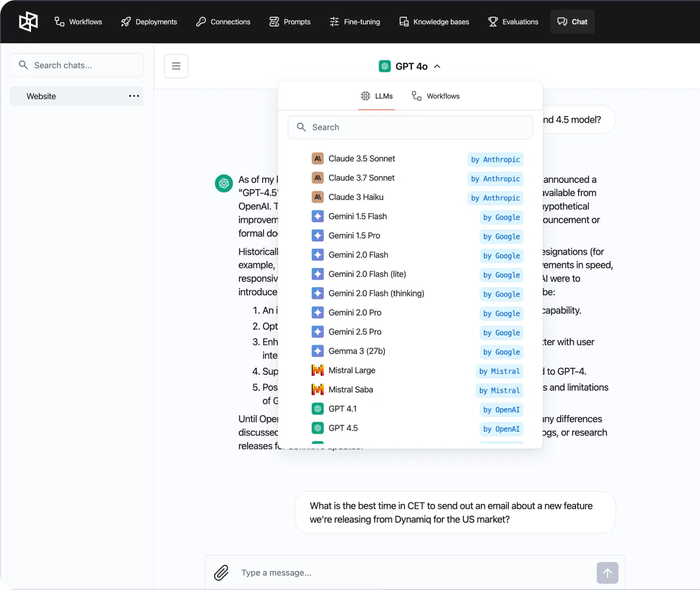700x590 pixels.
Task: Open the Fine-tuning section
Action: point(355,22)
